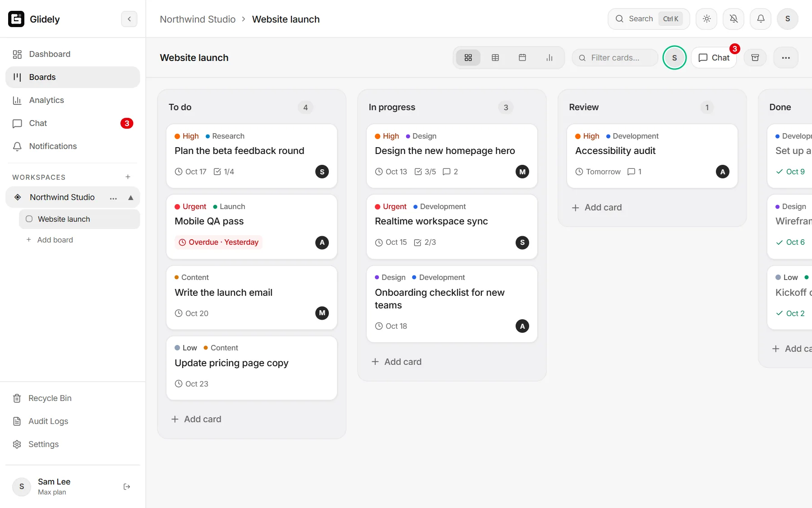
Task: Open the user avatar menu in top bar
Action: pyautogui.click(x=788, y=19)
